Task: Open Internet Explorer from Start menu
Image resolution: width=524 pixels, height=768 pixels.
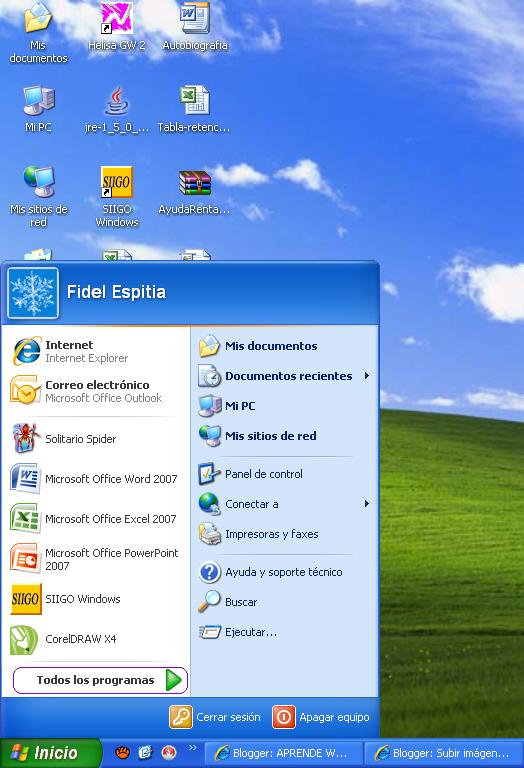Action: pyautogui.click(x=95, y=351)
